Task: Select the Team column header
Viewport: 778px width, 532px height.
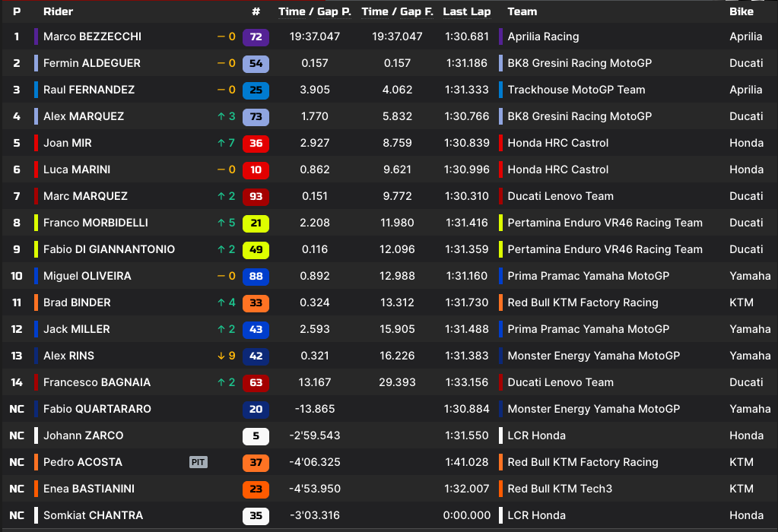Action: (x=522, y=11)
